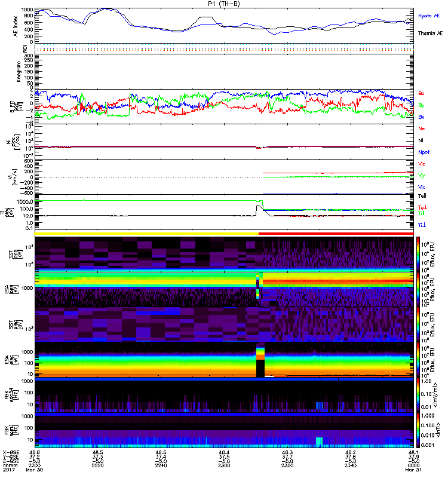Select the blue "Ti⊥" temperature legend label
This screenshot has width=448, height=478.
(422, 225)
